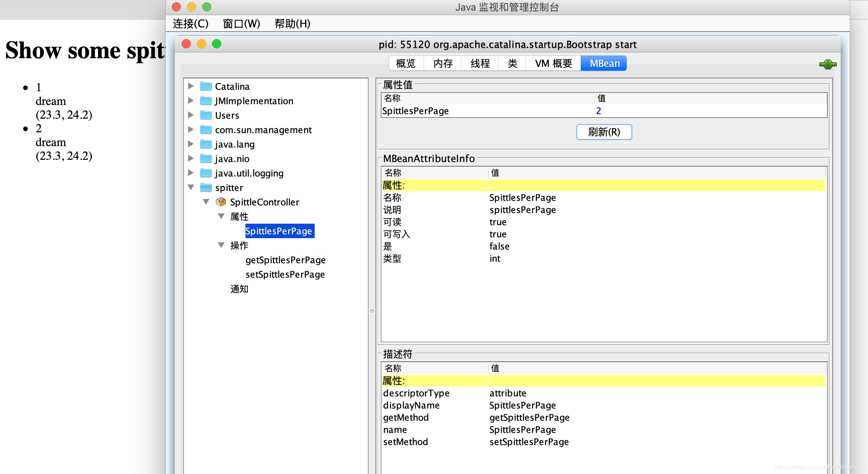The width and height of the screenshot is (868, 474).
Task: Select the SpittleController MBean bean icon
Action: point(221,202)
